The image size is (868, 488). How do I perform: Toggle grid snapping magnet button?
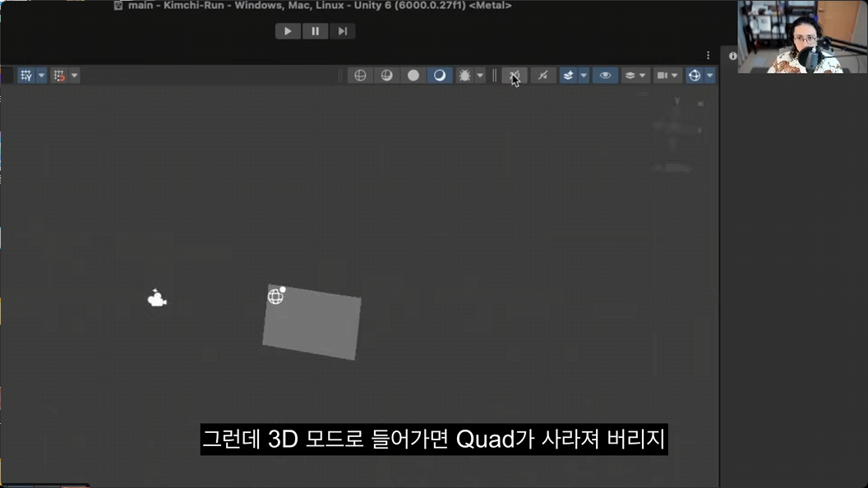coord(59,76)
